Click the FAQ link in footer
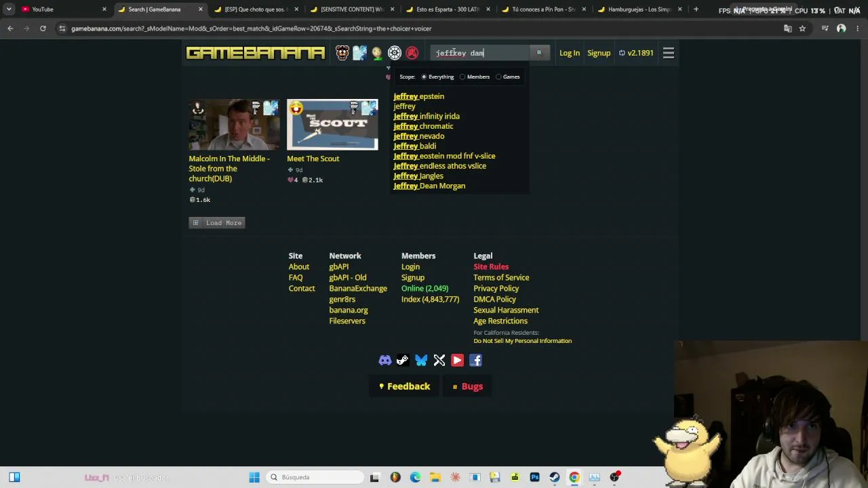This screenshot has height=488, width=868. click(x=296, y=278)
